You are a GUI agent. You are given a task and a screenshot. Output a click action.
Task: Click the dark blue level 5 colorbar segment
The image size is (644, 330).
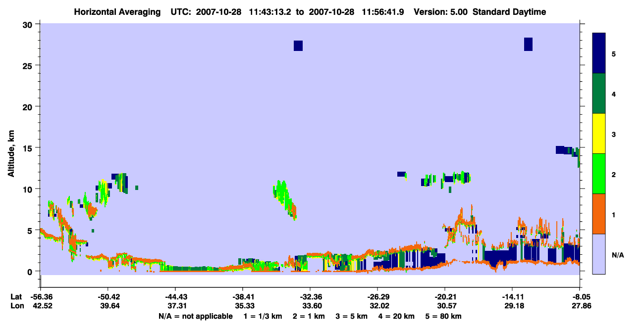pyautogui.click(x=599, y=53)
